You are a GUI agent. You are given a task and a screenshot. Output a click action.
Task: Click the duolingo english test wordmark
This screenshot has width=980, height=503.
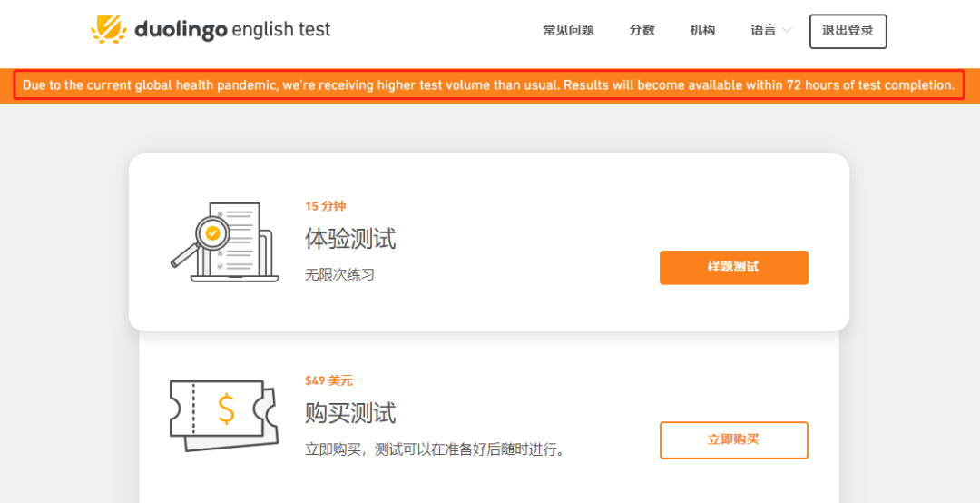pyautogui.click(x=232, y=29)
